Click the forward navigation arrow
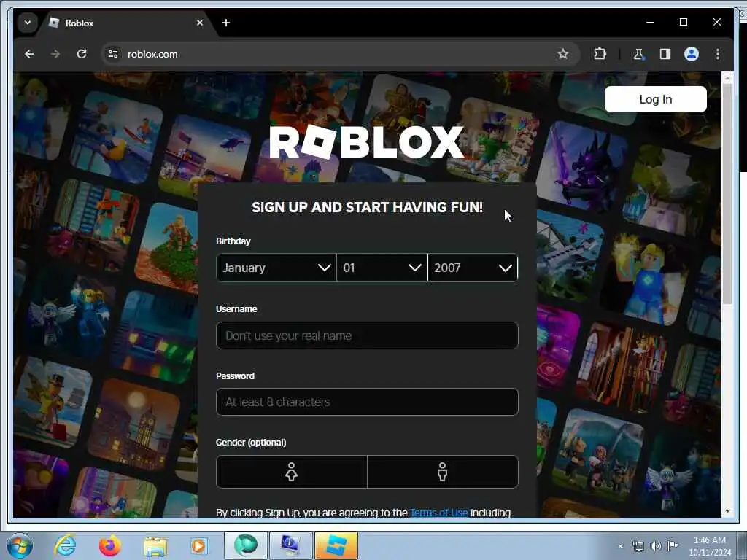 (55, 54)
